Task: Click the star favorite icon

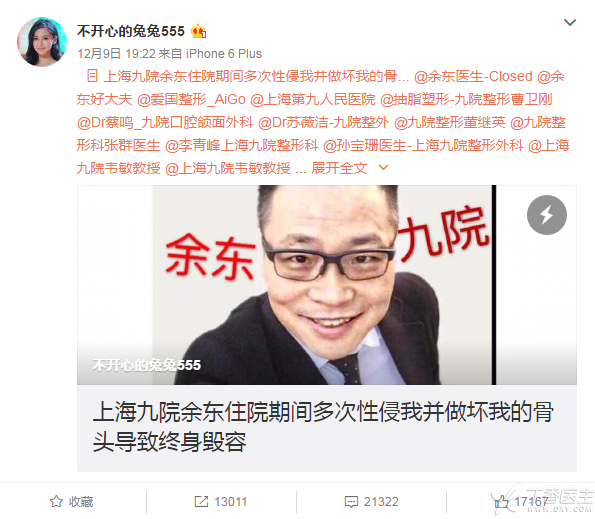Action: pos(56,501)
